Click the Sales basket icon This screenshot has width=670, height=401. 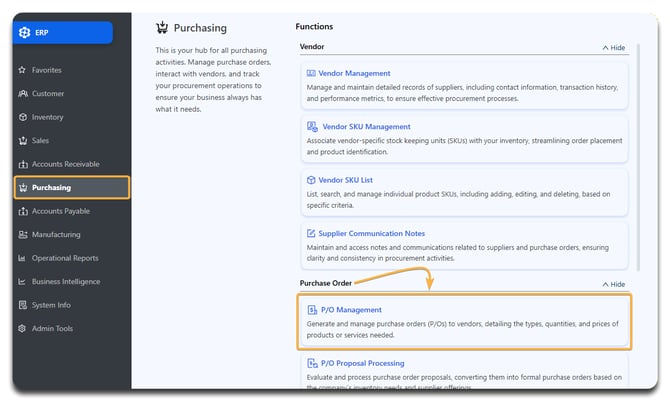[23, 141]
